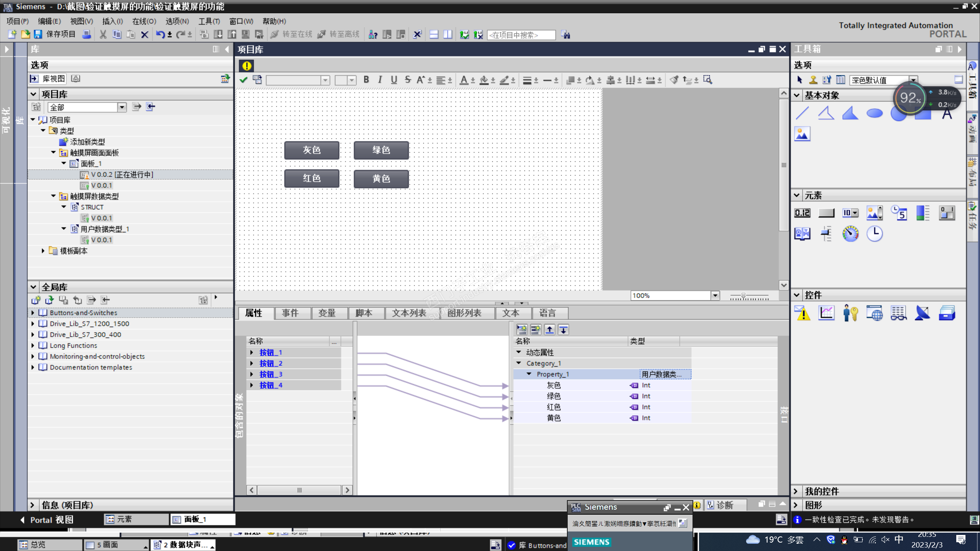
Task: Adjust the canvas zoom slider
Action: pos(743,296)
